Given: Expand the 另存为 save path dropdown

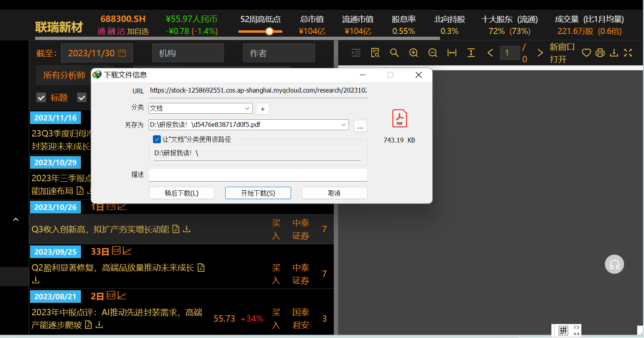Looking at the screenshot, I should [x=343, y=125].
